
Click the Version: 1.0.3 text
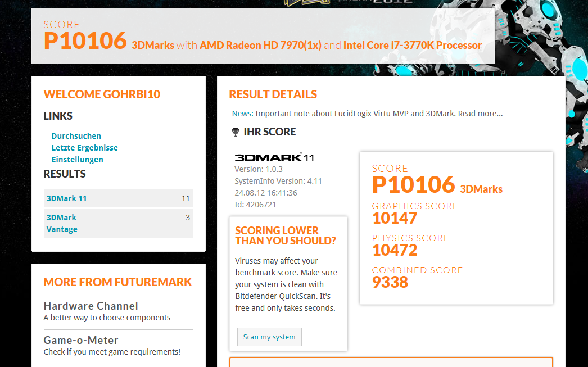click(259, 169)
